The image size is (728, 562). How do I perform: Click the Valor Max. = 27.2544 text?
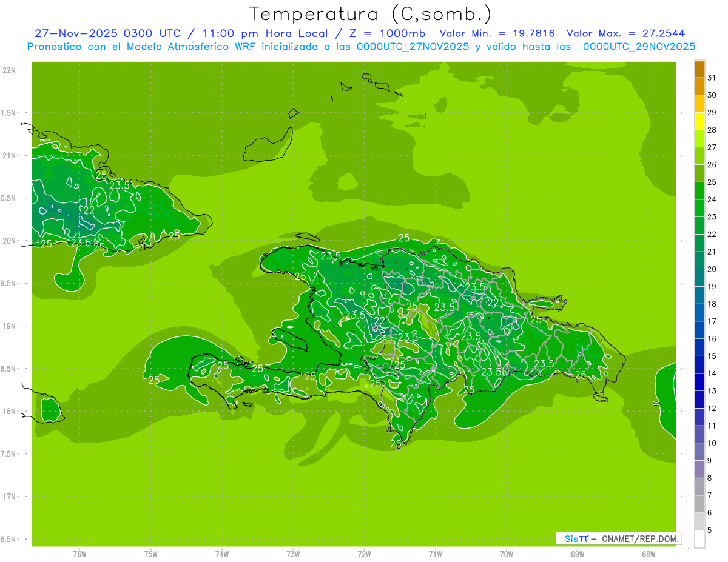coord(625,33)
